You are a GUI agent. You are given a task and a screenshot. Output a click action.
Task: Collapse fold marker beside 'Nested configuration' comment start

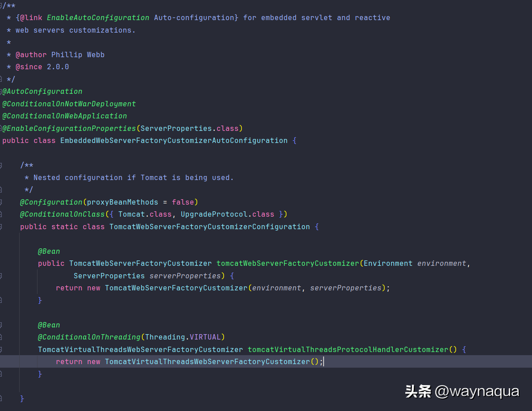1,166
